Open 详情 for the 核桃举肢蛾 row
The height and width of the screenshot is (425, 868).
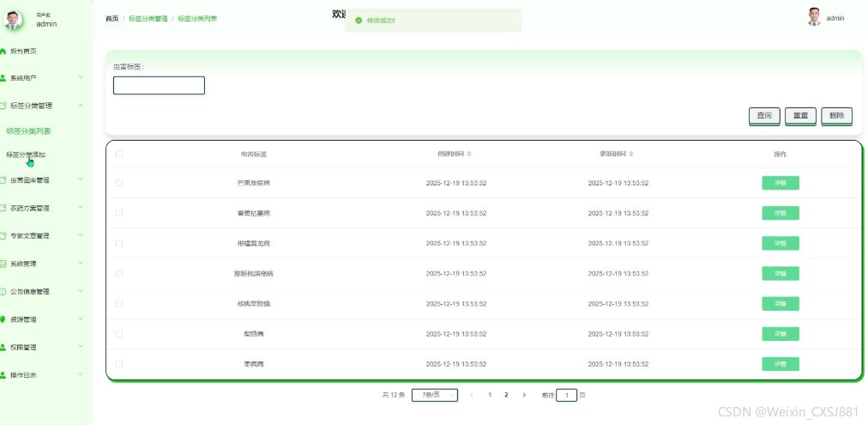tap(781, 304)
